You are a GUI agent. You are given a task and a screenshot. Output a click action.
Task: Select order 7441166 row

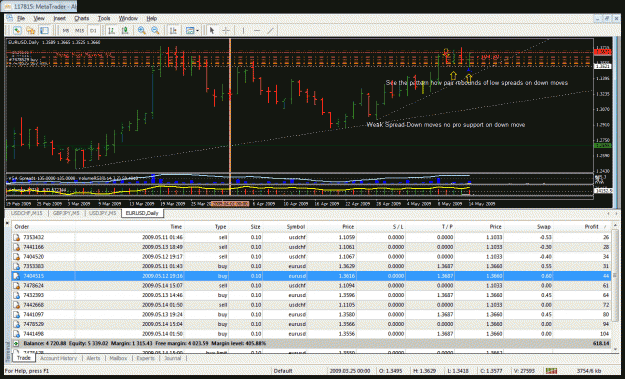coord(311,247)
